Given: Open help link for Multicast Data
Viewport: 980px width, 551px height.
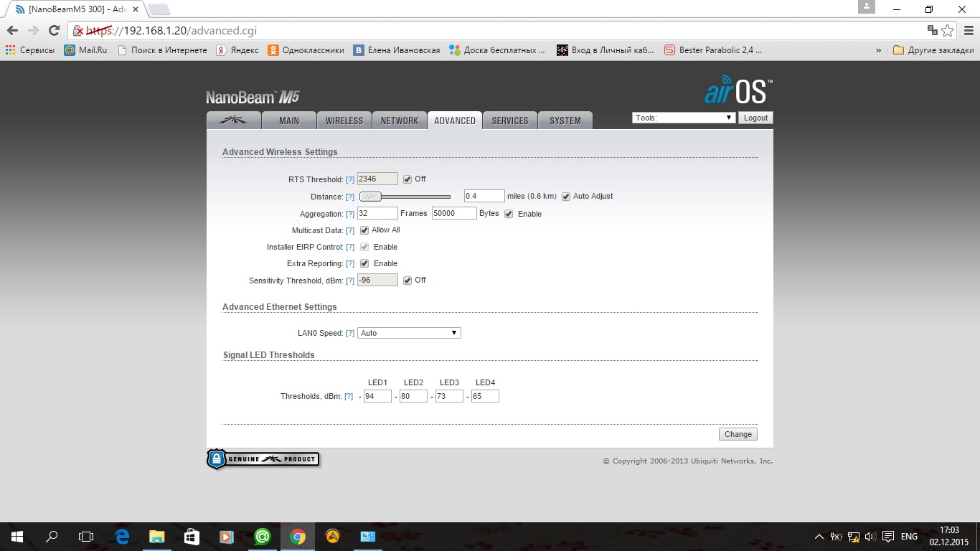Looking at the screenshot, I should point(350,230).
